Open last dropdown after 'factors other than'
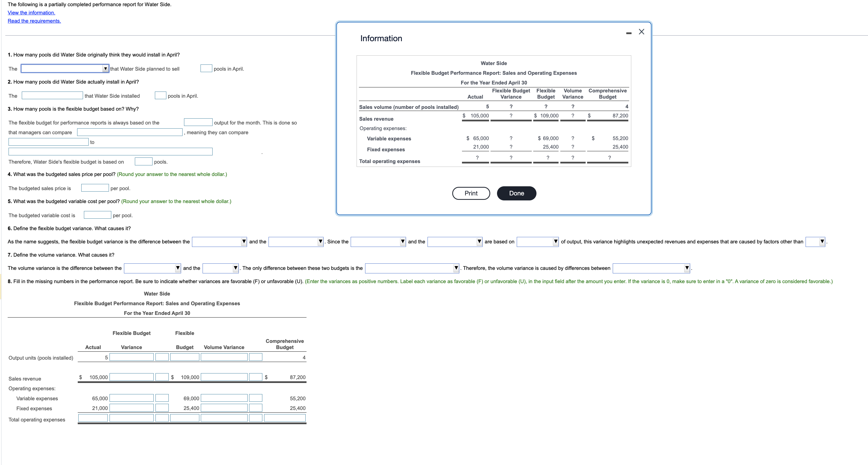Viewport: 868px width, 465px height. tap(815, 242)
